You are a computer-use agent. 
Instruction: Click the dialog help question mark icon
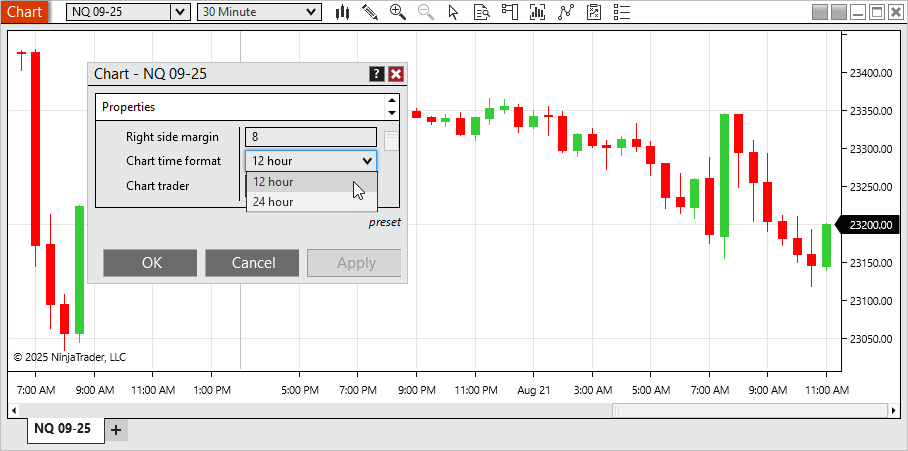377,74
